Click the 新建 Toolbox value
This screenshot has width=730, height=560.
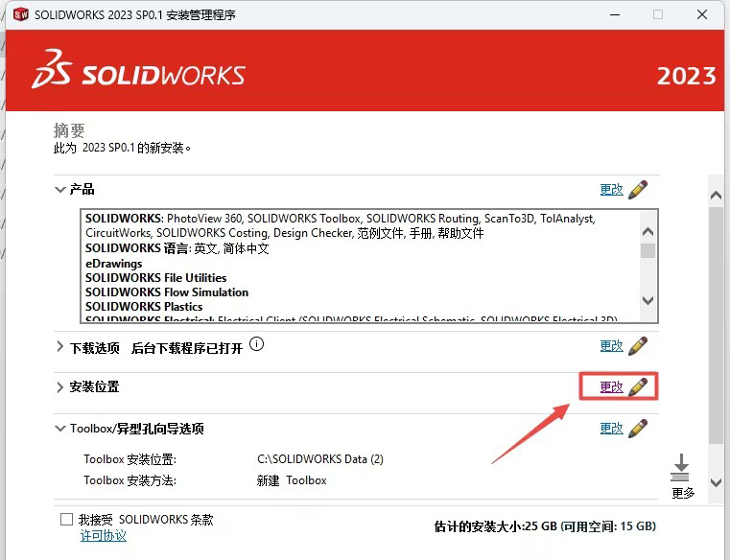coord(292,480)
